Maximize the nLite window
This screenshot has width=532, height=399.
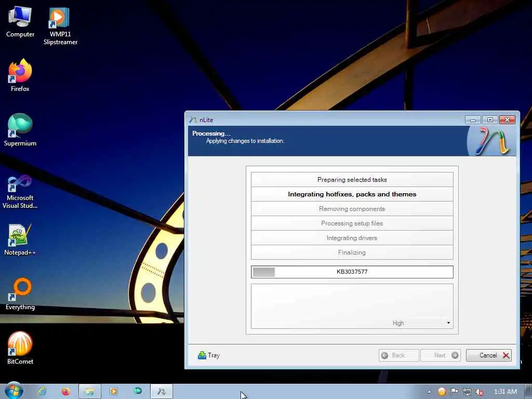[x=490, y=120]
